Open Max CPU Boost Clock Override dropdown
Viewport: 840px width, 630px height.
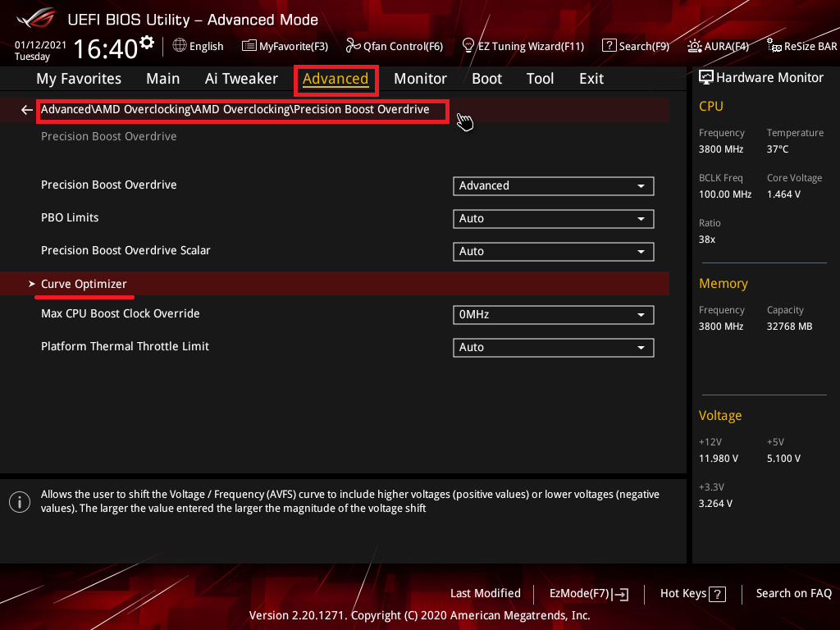click(554, 314)
